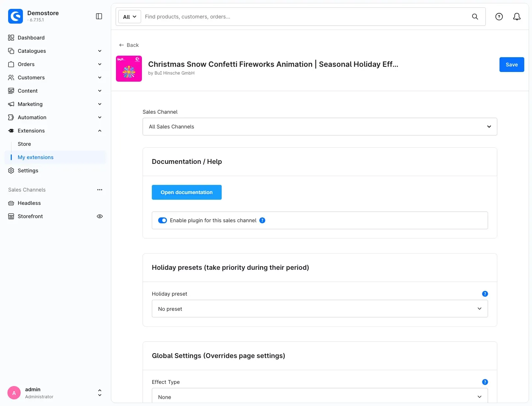Click the Settings gear icon
Screen dimensions: 532x406
pos(11,171)
